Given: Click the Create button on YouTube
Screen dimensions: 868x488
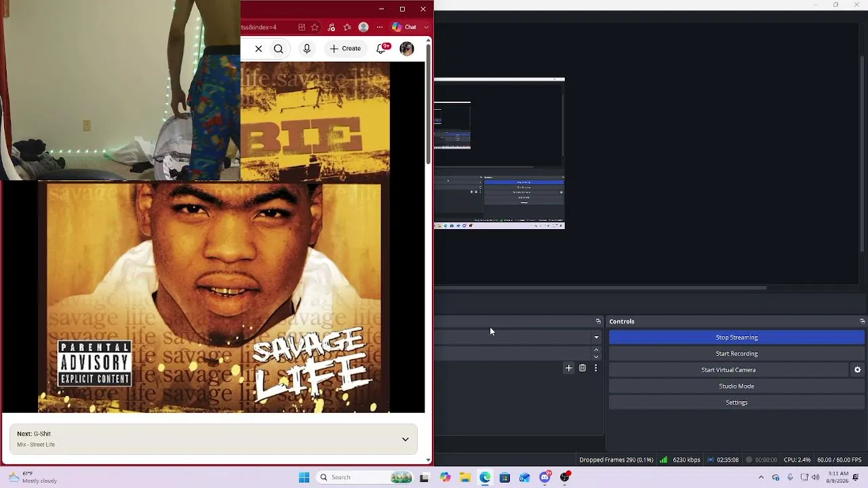Looking at the screenshot, I should click(x=345, y=49).
